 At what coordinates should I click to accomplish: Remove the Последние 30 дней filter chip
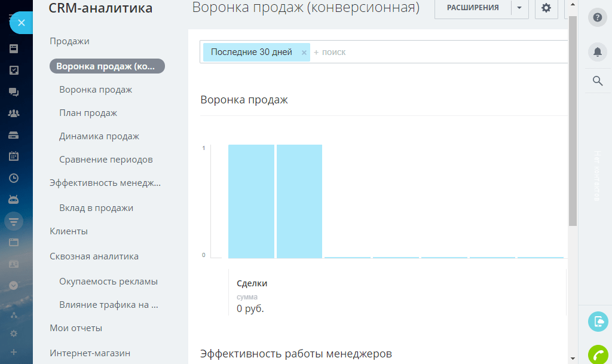coord(304,53)
